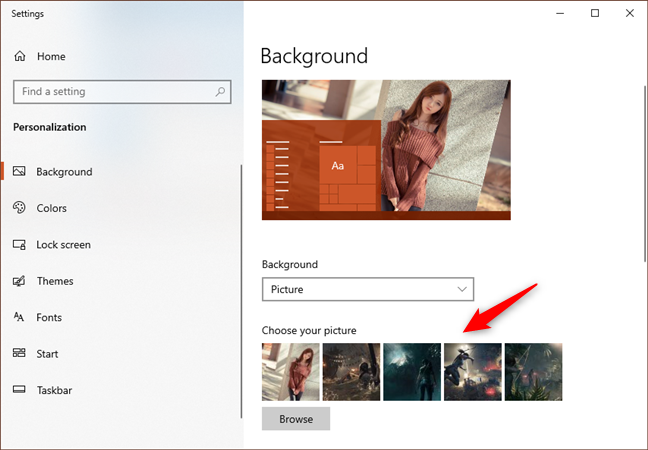This screenshot has width=648, height=450.
Task: Maximize the Settings window
Action: pyautogui.click(x=595, y=14)
